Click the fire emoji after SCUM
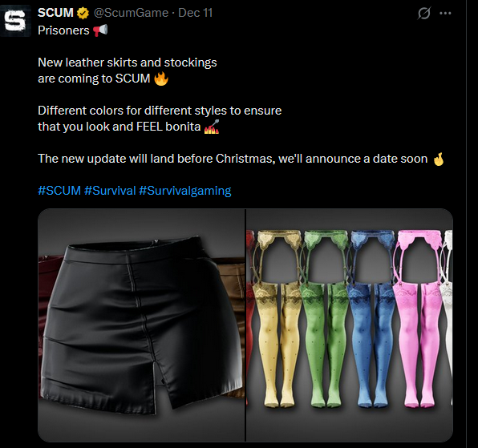Screen dimensions: 478x448 point(161,79)
